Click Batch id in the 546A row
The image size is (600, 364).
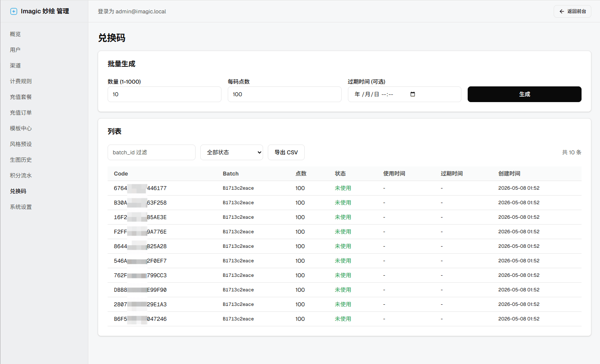238,261
